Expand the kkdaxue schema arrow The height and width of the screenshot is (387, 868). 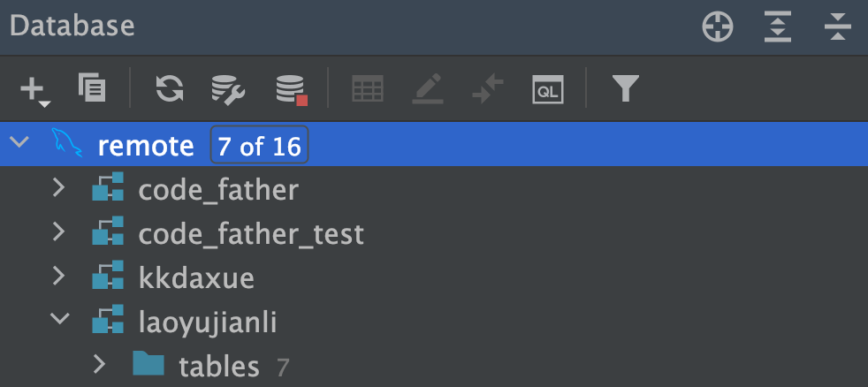coord(59,277)
